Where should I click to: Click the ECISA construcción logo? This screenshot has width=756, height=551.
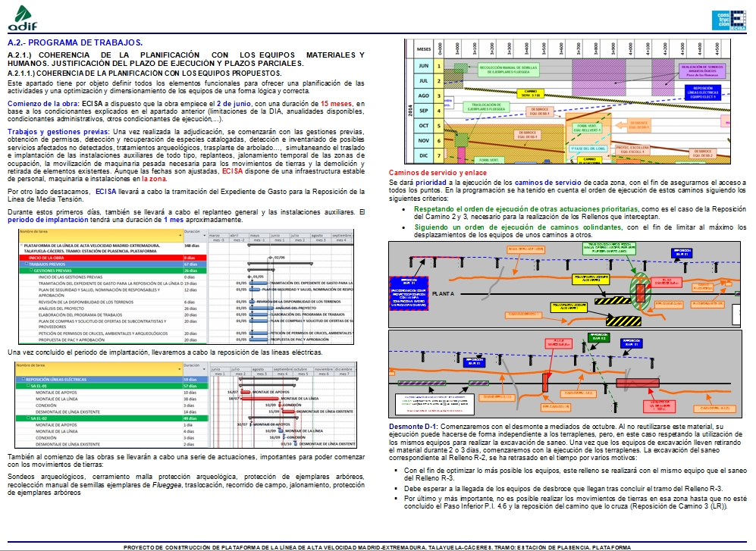(729, 20)
